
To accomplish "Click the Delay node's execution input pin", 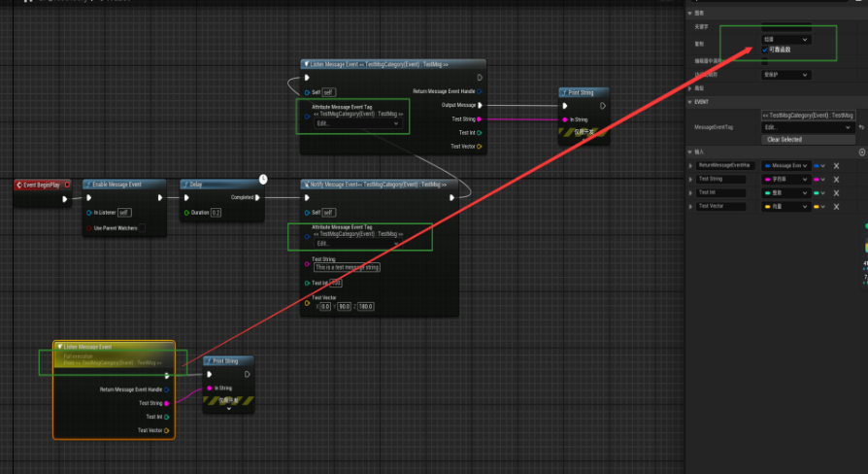I will point(186,198).
